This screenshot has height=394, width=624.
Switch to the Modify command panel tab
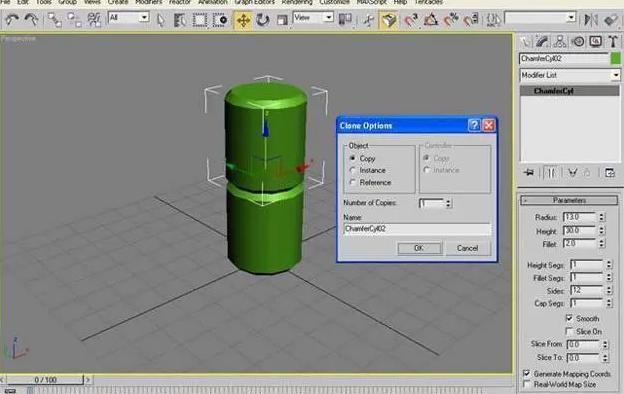pyautogui.click(x=542, y=41)
